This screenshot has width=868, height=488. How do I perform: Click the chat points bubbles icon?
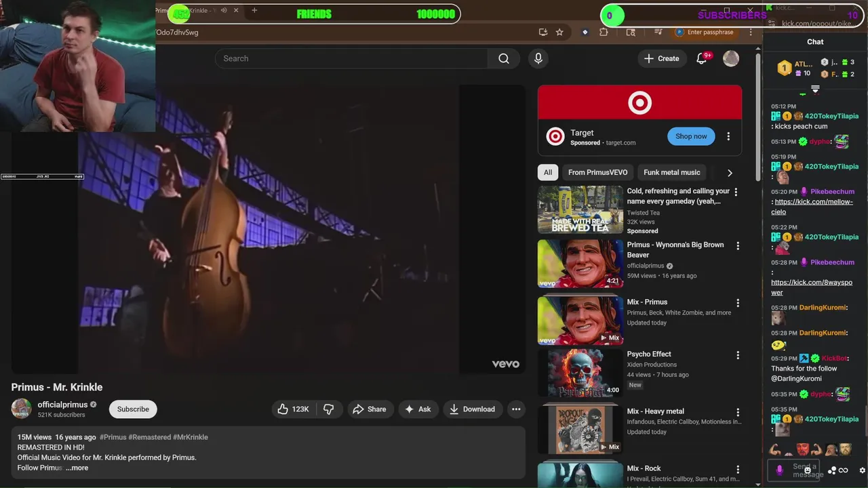point(832,470)
